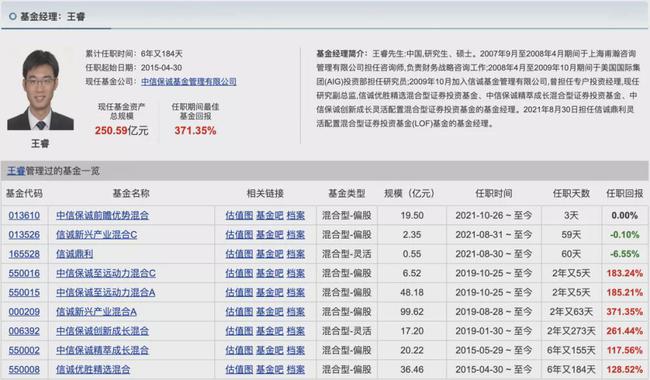Open fund code 165528 link
Viewport: 650px width, 380px height.
(x=24, y=254)
